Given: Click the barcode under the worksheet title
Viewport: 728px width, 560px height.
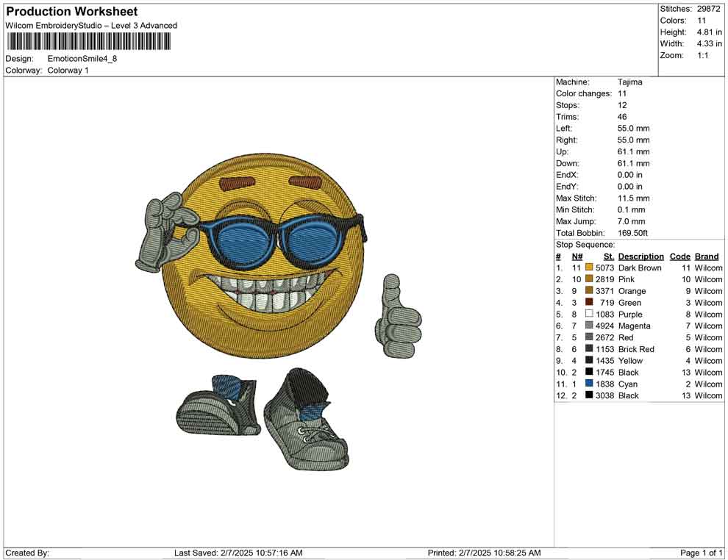Looking at the screenshot, I should pos(88,42).
